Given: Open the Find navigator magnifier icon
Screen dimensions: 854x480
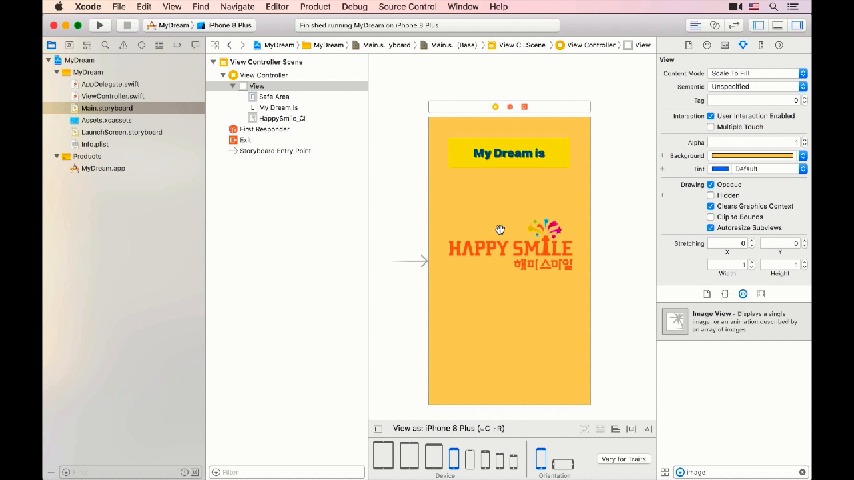Looking at the screenshot, I should point(105,45).
